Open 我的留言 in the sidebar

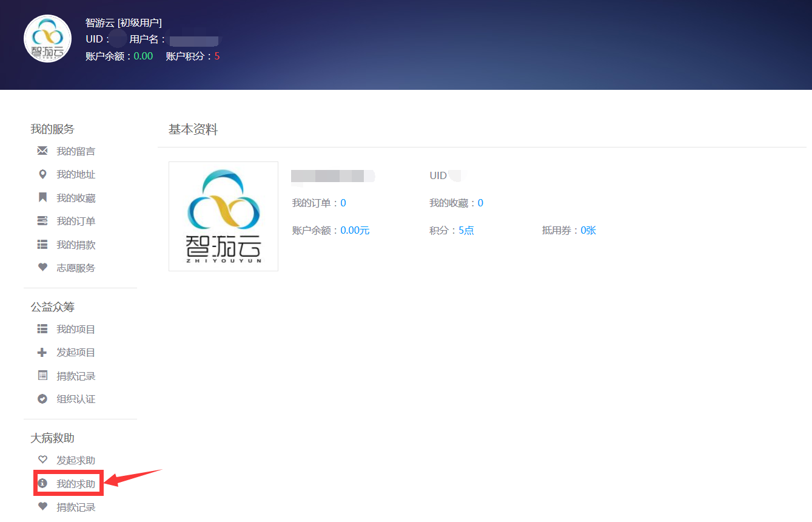tap(76, 151)
